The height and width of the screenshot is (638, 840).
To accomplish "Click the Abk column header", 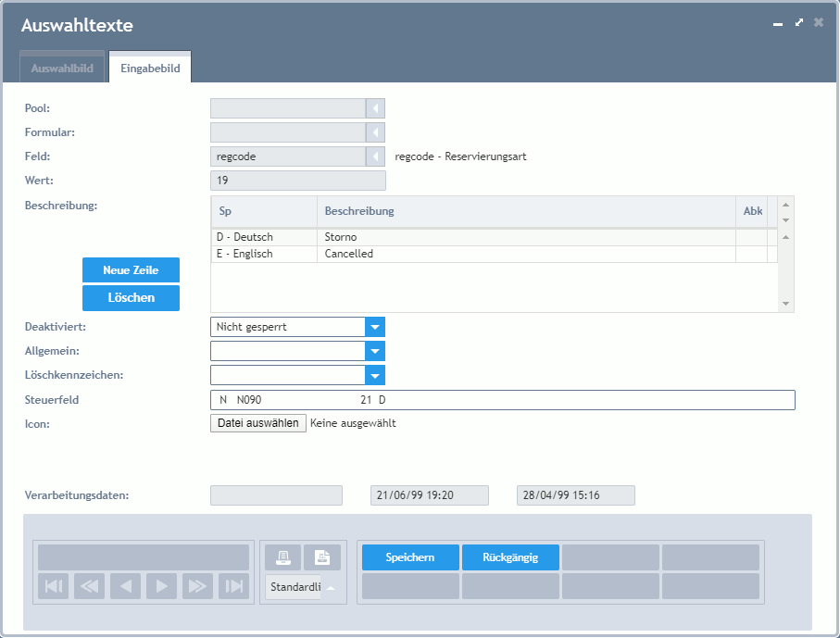I will click(752, 211).
